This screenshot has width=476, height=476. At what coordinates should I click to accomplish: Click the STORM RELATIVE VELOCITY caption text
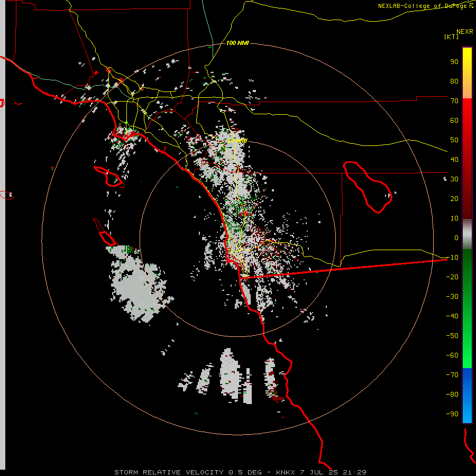(x=169, y=472)
